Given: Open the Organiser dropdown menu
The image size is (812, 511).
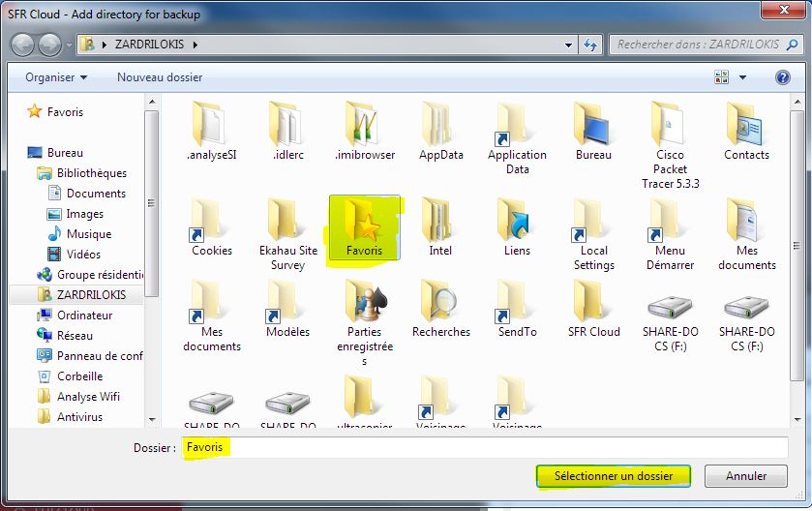Looking at the screenshot, I should click(x=56, y=77).
